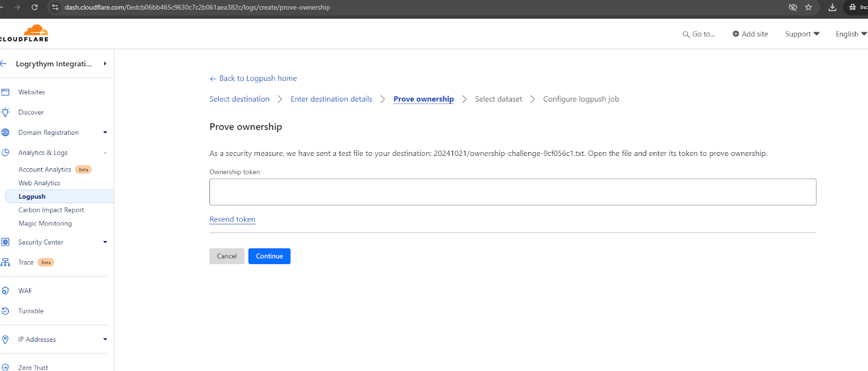
Task: Click the Resend token link
Action: 232,219
